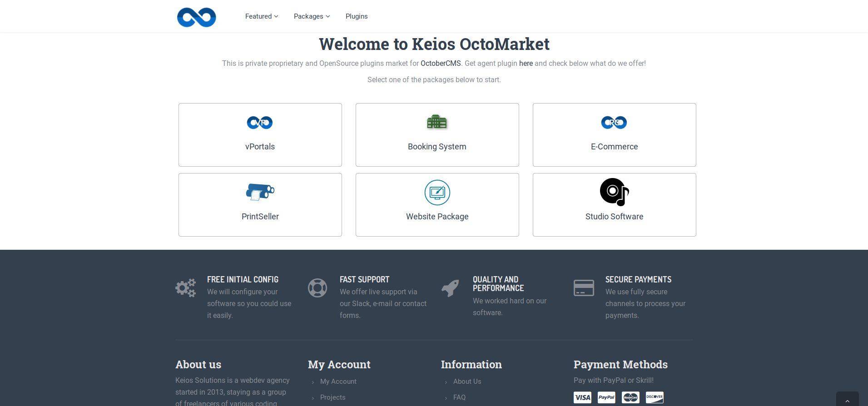Click the PayPal payment icon
The image size is (868, 406).
pos(606,397)
